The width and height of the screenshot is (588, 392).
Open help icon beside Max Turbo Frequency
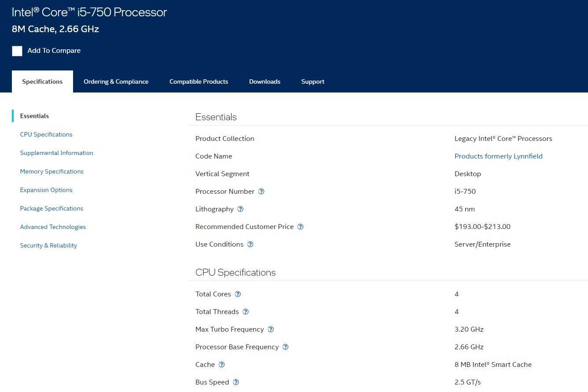click(271, 329)
